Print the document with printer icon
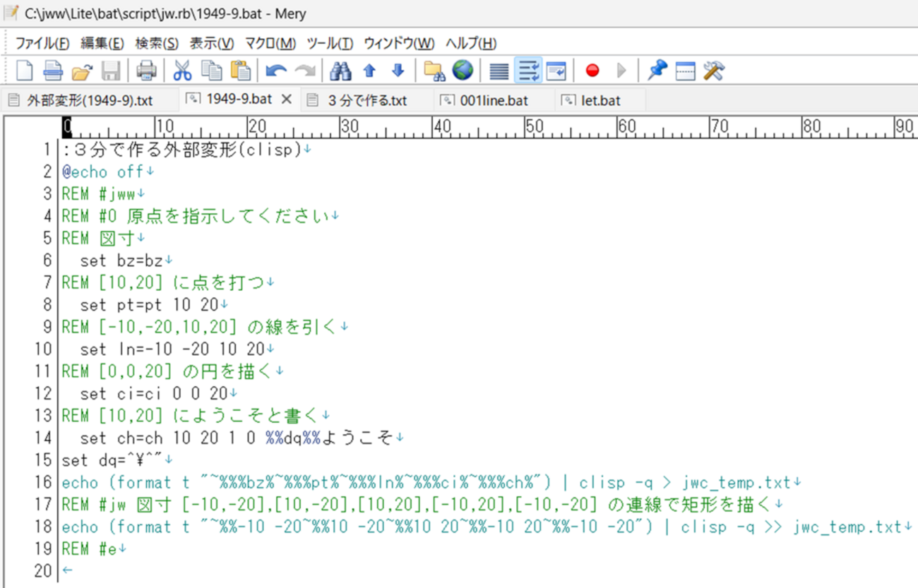Screen dimensions: 918x588 [x=146, y=71]
